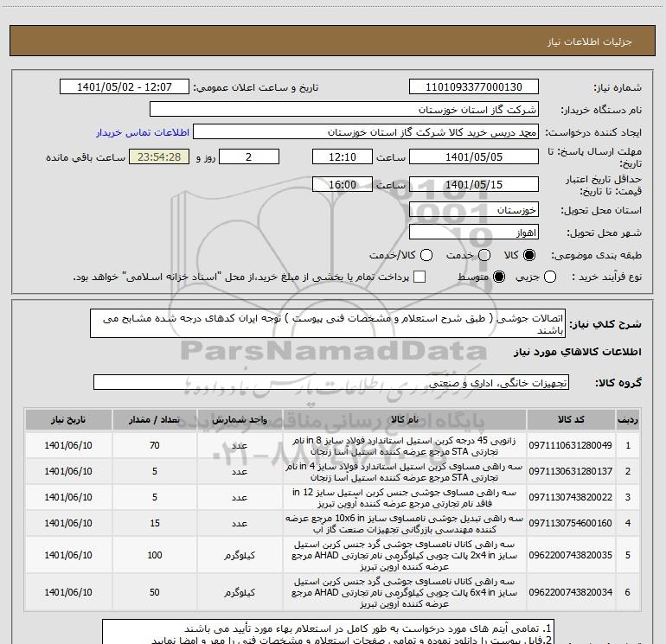Click the reply deadline date 1401/05/05
This screenshot has width=666, height=644.
point(474,156)
